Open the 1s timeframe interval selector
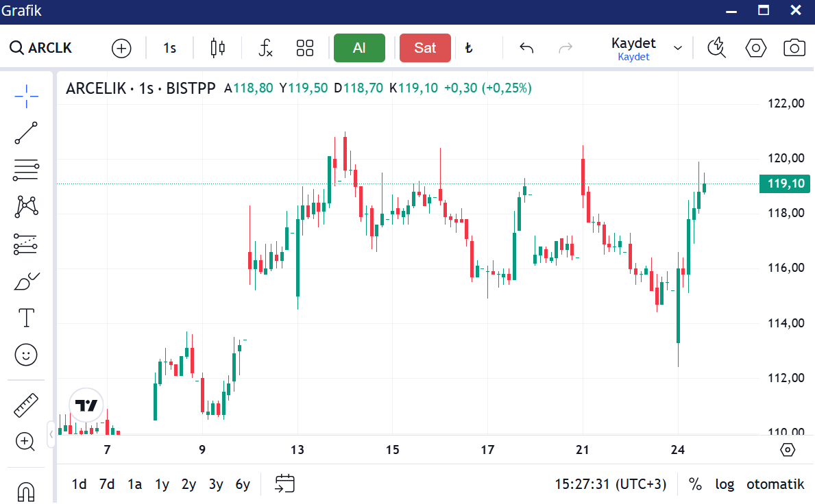The image size is (815, 504). coord(169,48)
